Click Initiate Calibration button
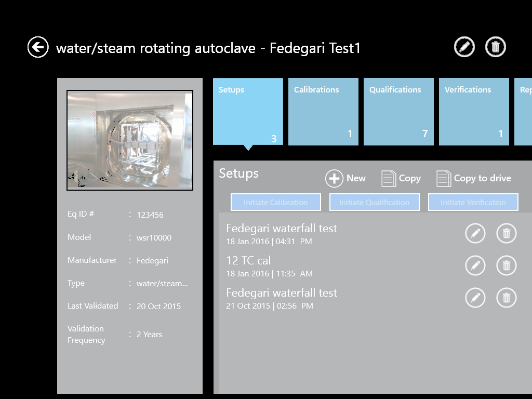This screenshot has width=532, height=399. pyautogui.click(x=276, y=202)
